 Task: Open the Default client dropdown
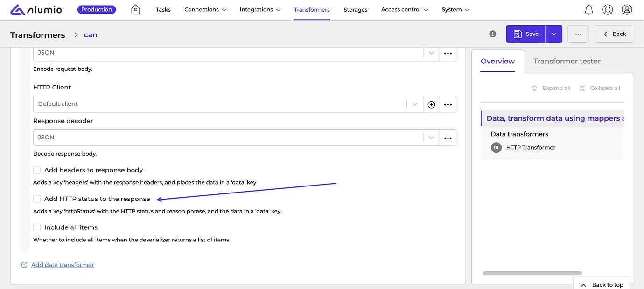[x=414, y=104]
